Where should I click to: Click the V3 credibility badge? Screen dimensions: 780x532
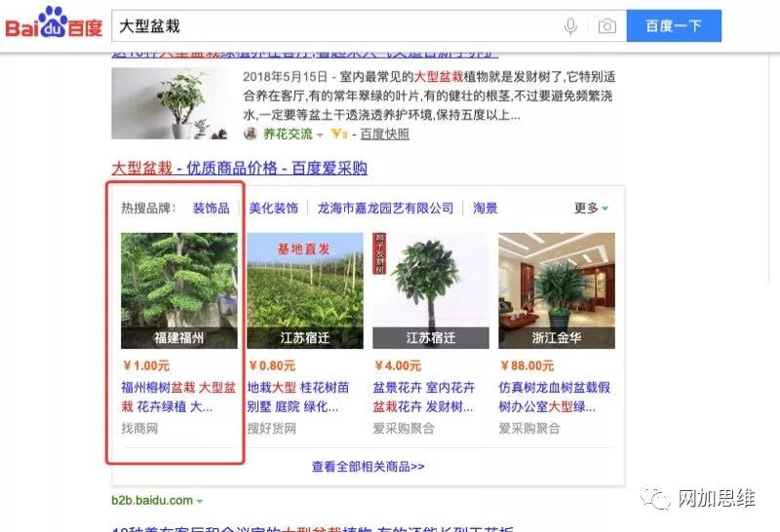(339, 134)
